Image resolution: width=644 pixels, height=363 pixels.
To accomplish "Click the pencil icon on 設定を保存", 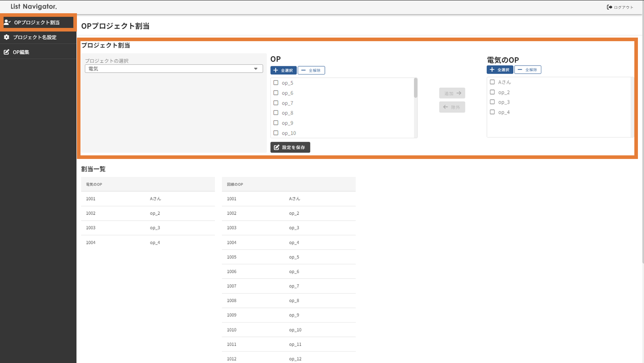I will (277, 147).
